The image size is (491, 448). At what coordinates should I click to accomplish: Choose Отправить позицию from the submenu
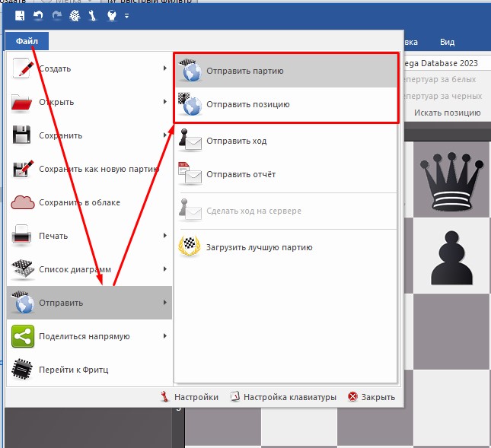(x=247, y=104)
